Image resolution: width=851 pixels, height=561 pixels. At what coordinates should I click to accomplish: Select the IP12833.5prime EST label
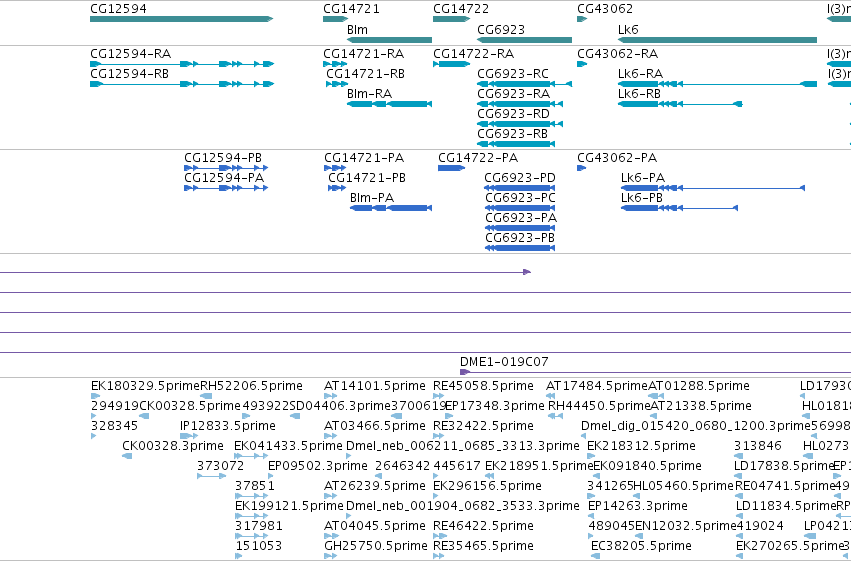228,426
